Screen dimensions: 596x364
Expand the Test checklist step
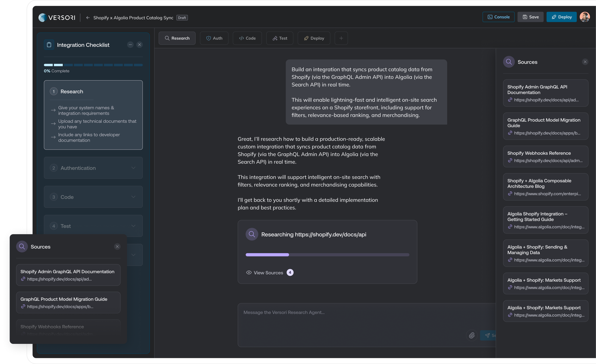(133, 226)
